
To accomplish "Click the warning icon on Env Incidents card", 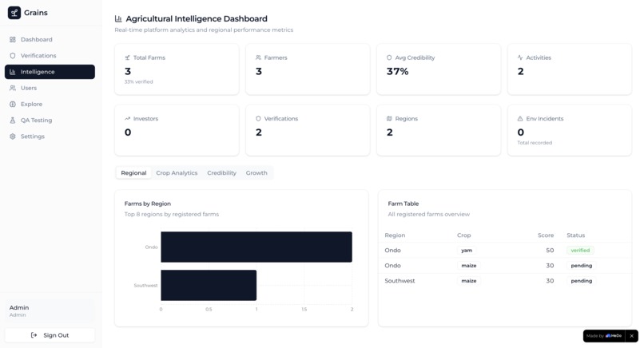I will click(x=520, y=119).
